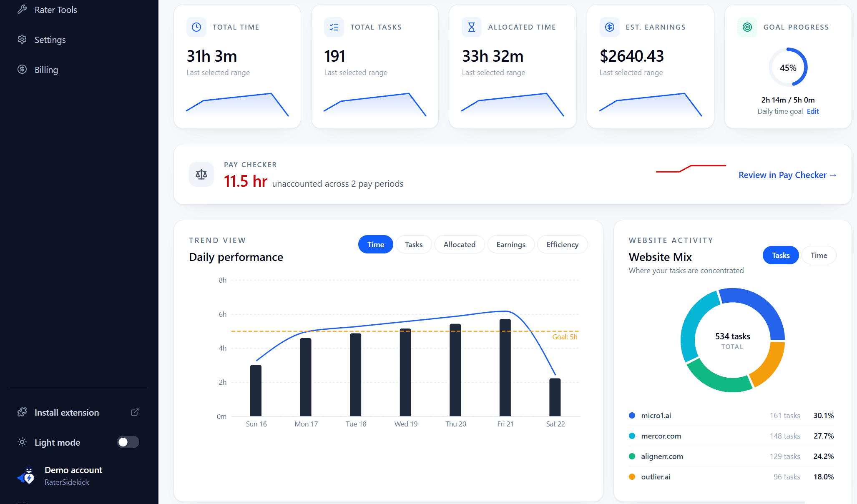857x504 pixels.
Task: Open Rater Tools from sidebar
Action: tap(55, 10)
